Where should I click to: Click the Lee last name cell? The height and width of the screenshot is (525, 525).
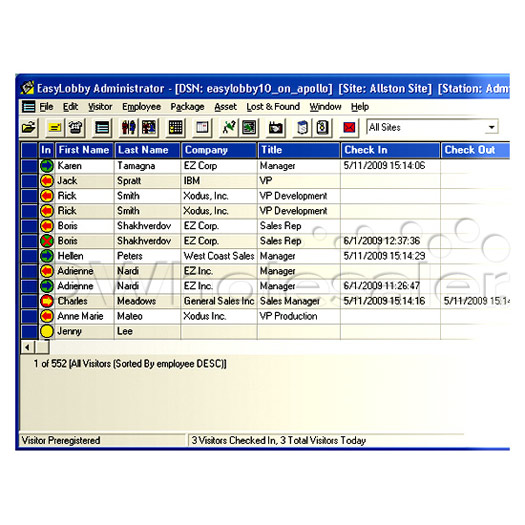click(x=147, y=331)
